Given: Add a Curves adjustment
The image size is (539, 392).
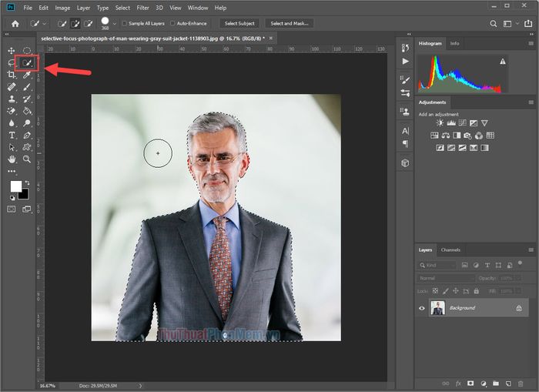Looking at the screenshot, I should (462, 123).
